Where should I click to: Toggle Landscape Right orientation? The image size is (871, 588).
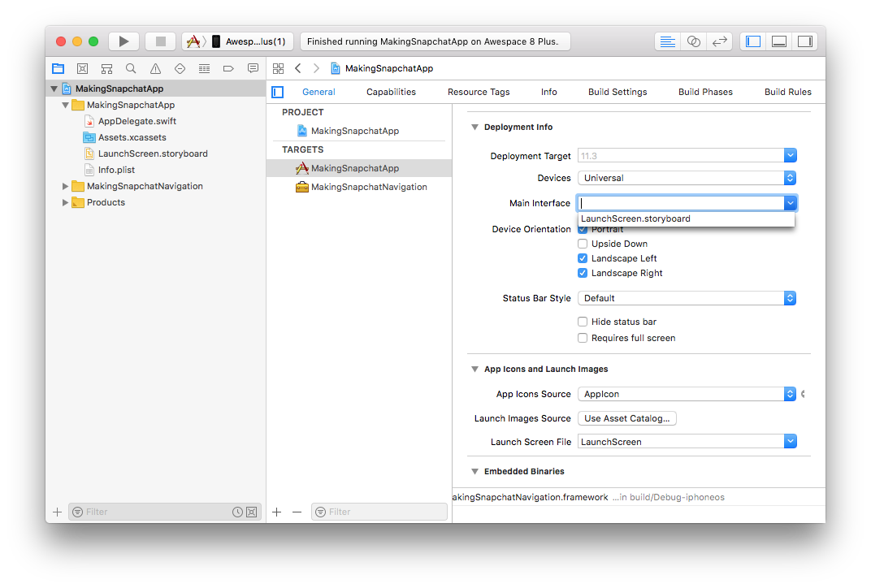coord(583,273)
